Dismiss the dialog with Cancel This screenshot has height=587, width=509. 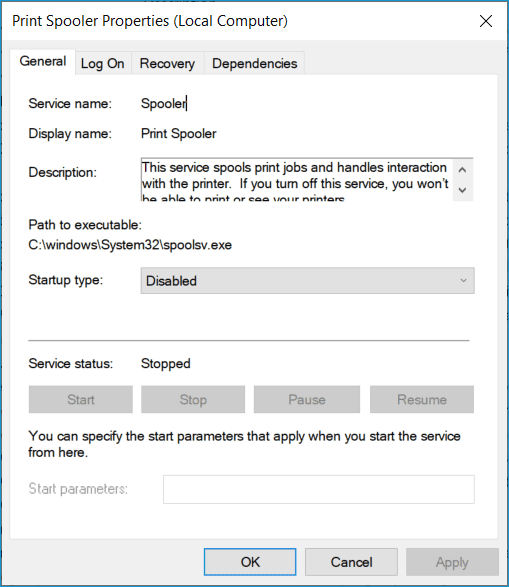click(351, 562)
